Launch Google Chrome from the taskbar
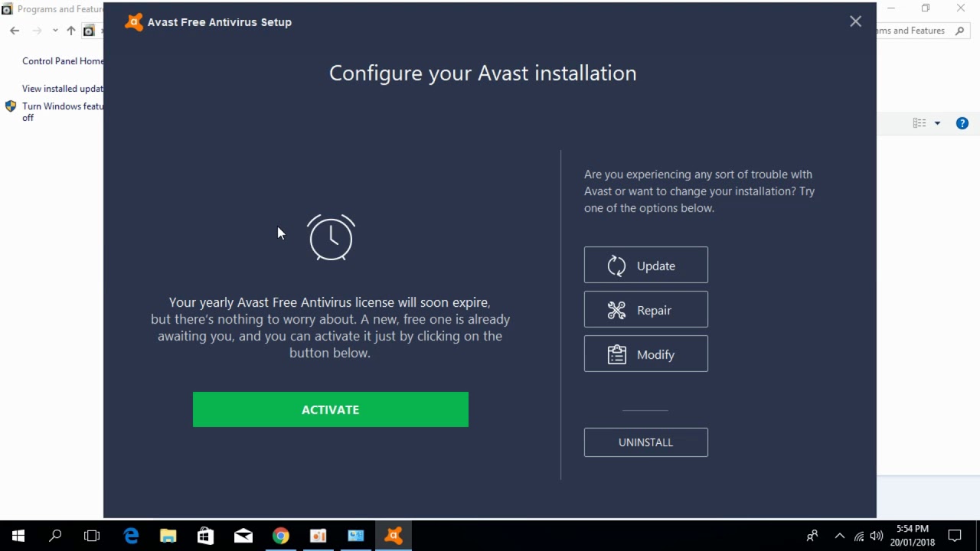 tap(281, 536)
